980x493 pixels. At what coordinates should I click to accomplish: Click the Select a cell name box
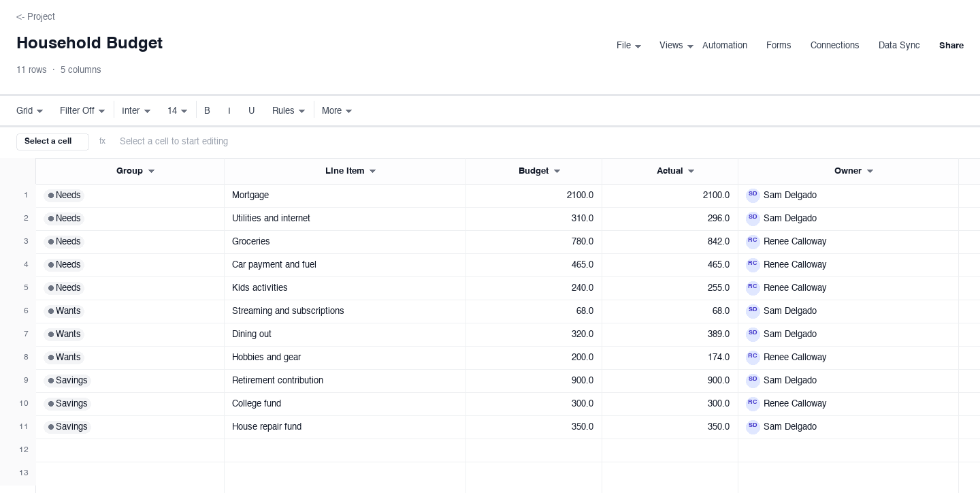point(52,142)
